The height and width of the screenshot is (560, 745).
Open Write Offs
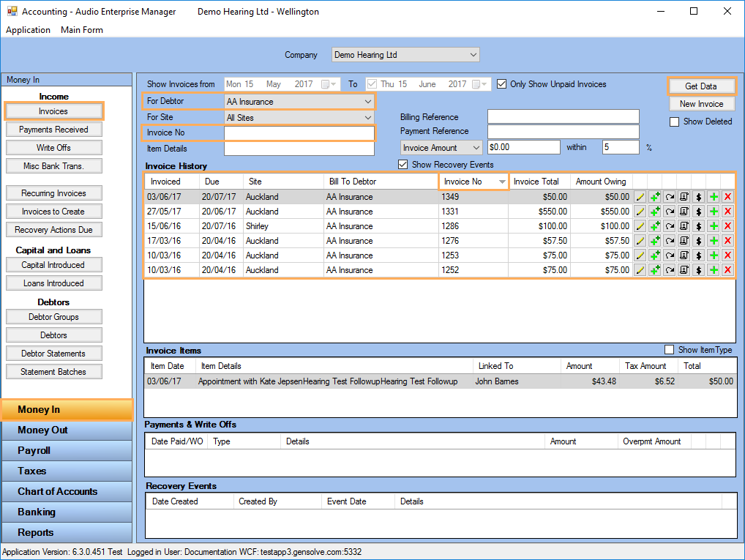(53, 148)
